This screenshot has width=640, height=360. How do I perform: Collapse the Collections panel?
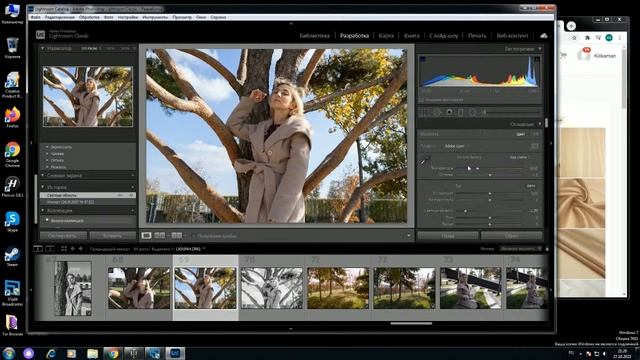click(x=42, y=211)
